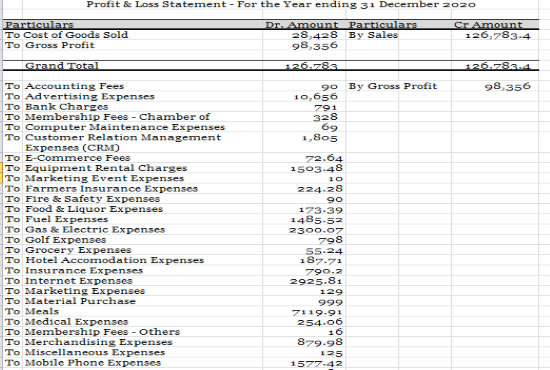Click the 7119.91 meals amount
This screenshot has width=550, height=370.
pos(317,312)
